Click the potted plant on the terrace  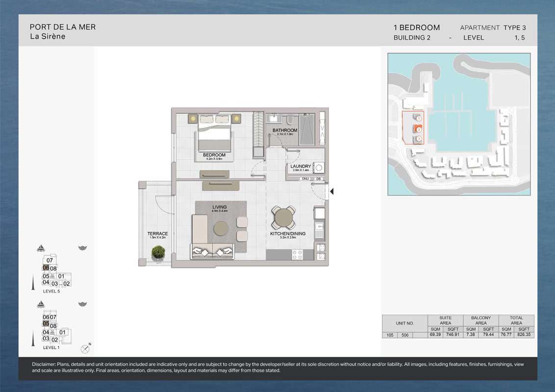click(158, 253)
